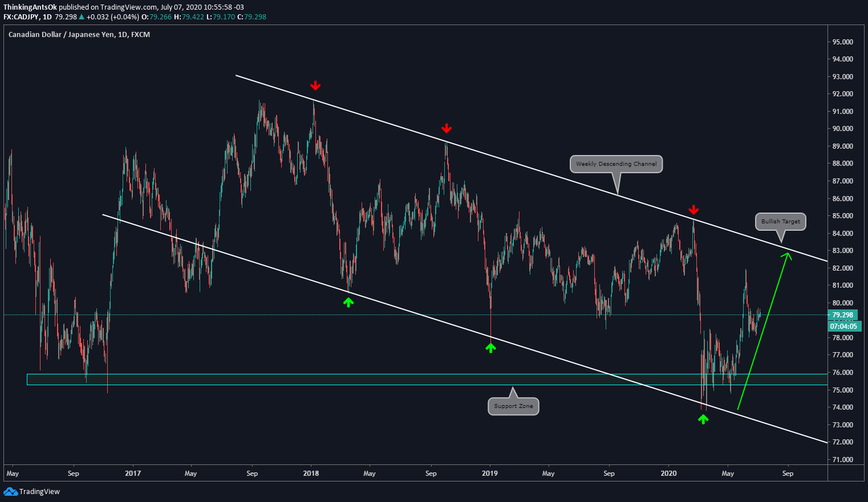The height and width of the screenshot is (502, 868).
Task: Open the TradingView wordmark link at the bottom
Action: click(39, 491)
